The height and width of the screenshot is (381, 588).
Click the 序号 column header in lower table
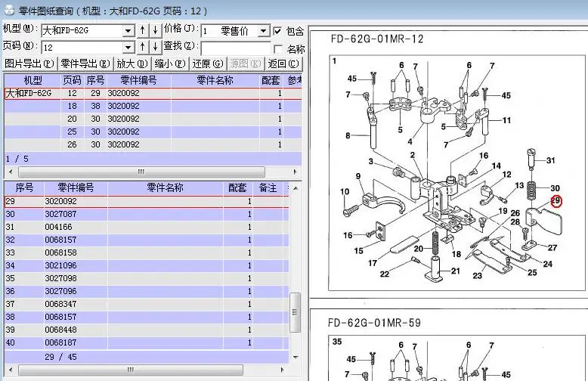(24, 187)
